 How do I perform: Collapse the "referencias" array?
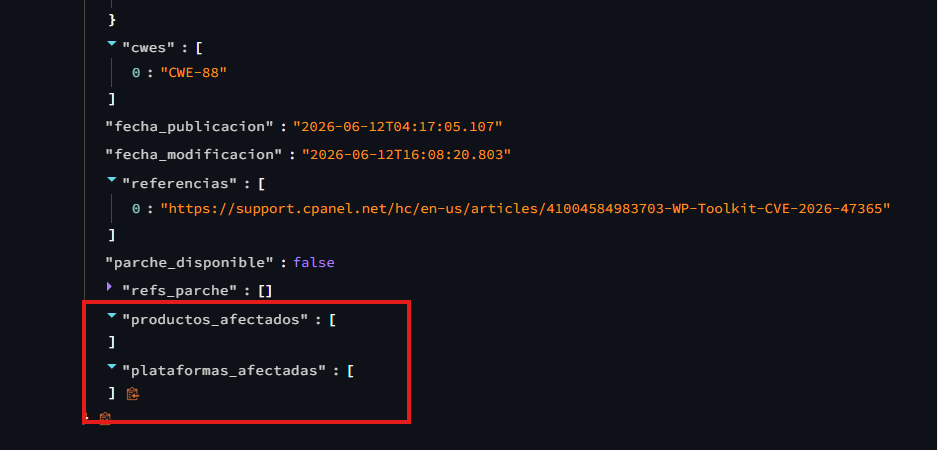click(111, 180)
